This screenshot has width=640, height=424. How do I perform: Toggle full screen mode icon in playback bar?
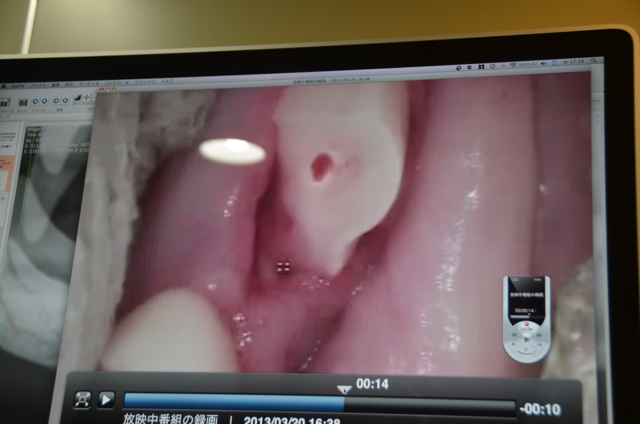coord(82,400)
